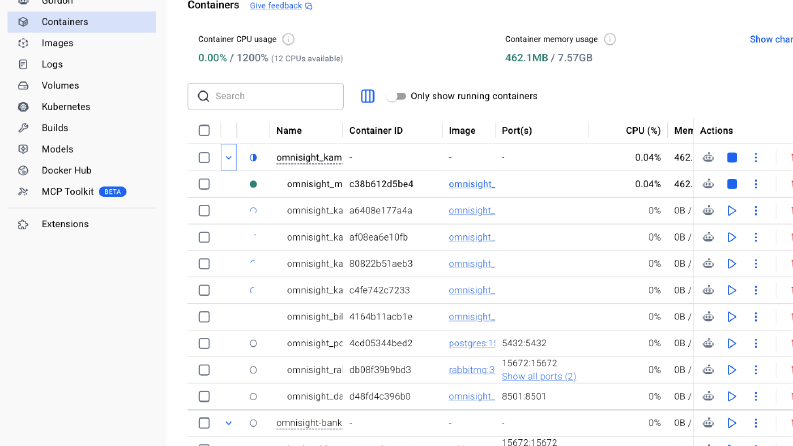Open the Containers sidebar section
This screenshot has height=446, width=793.
click(81, 22)
